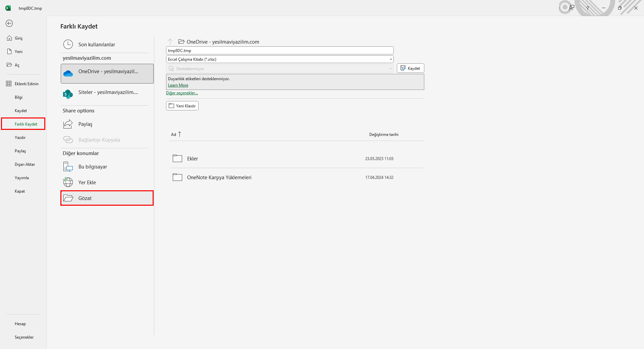Click the back arrow icon
The height and width of the screenshot is (349, 644).
tap(9, 23)
